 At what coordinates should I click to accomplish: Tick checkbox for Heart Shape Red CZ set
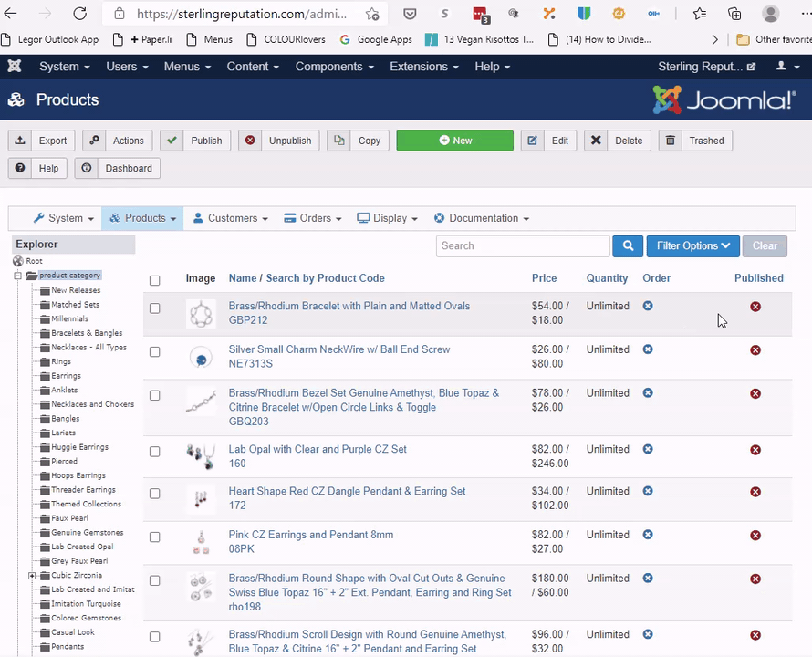coord(154,494)
